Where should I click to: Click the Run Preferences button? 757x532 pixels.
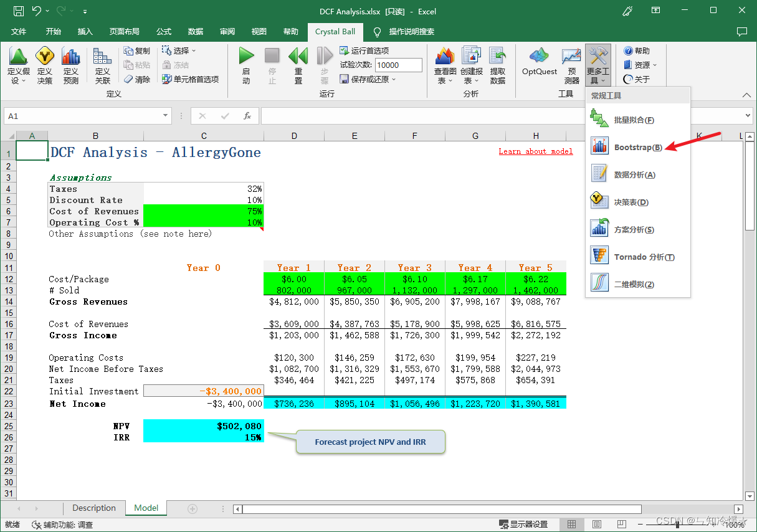pyautogui.click(x=364, y=50)
